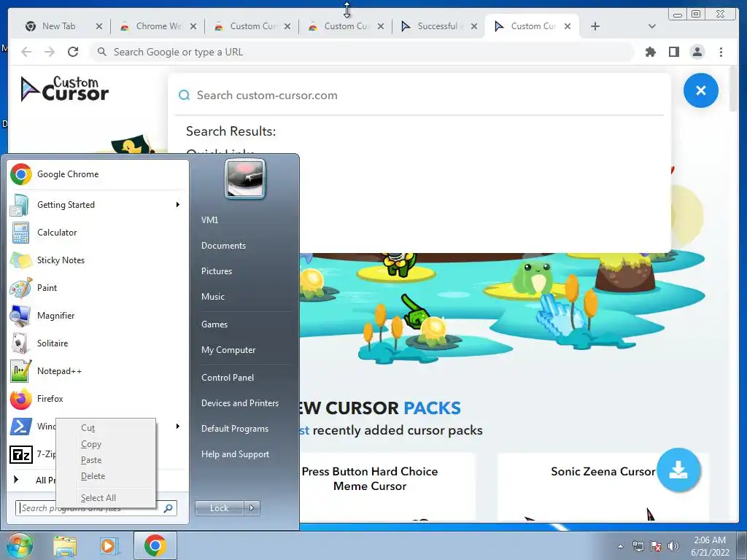Open Sonic Zeena Cursor pack card
Viewport: 747px width, 560px height.
coord(603,486)
